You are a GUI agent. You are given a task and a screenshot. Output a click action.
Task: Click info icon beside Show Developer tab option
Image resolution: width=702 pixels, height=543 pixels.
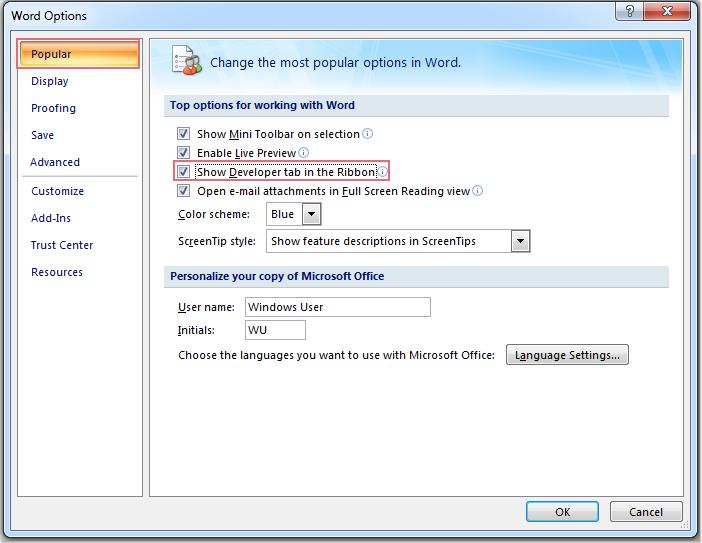point(382,172)
